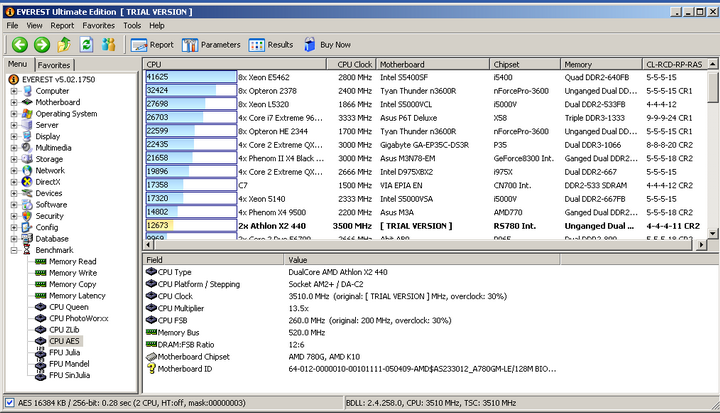Expand the Motherboard tree node

(14, 102)
